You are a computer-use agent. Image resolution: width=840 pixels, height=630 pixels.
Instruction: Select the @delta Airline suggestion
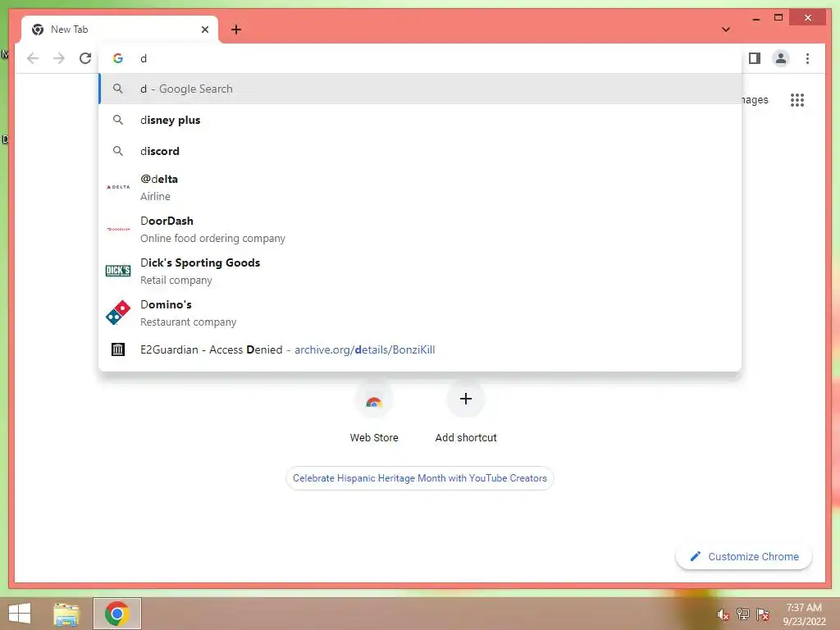click(x=421, y=188)
